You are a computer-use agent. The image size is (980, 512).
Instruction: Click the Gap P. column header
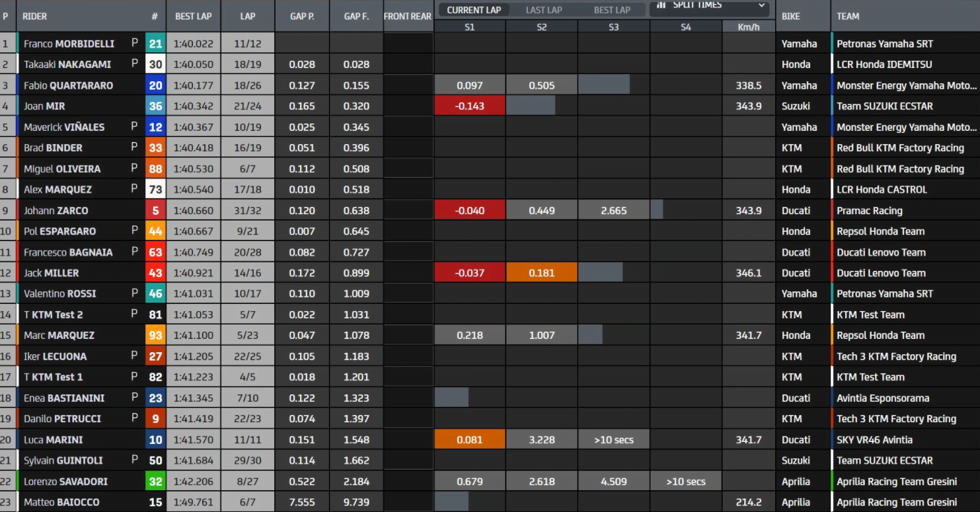[x=302, y=17]
